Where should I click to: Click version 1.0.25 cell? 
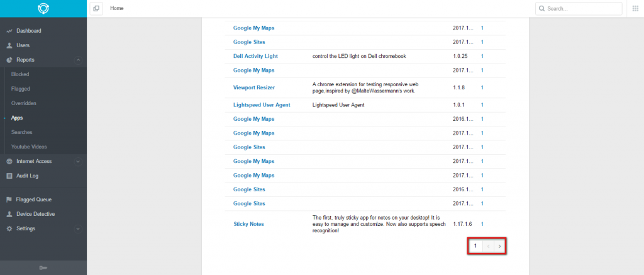(x=460, y=56)
